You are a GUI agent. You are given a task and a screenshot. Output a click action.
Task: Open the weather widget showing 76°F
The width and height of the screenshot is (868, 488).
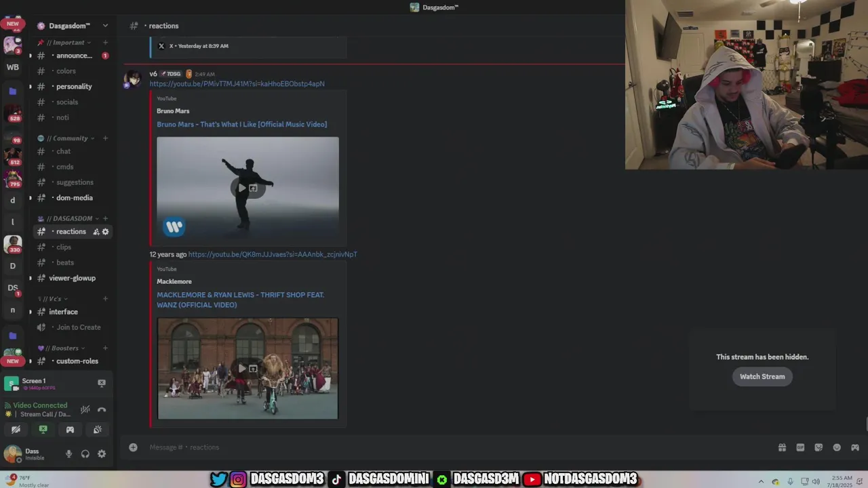point(27,481)
